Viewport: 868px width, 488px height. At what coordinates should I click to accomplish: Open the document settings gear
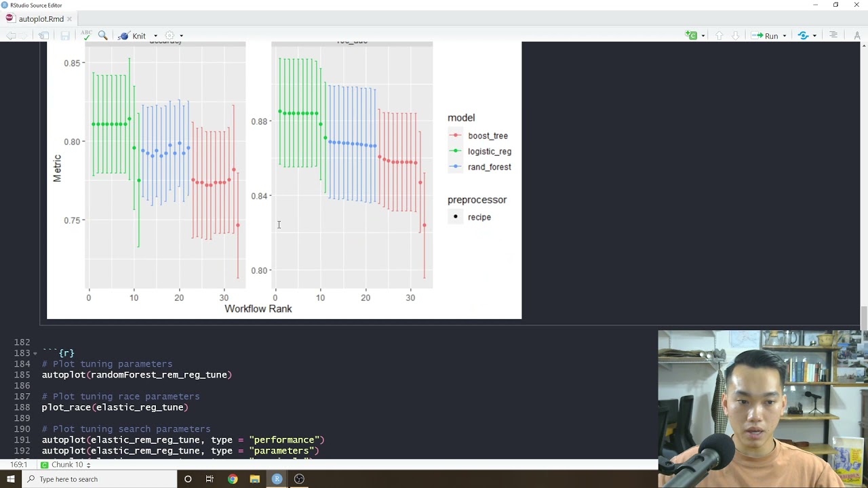pyautogui.click(x=170, y=35)
